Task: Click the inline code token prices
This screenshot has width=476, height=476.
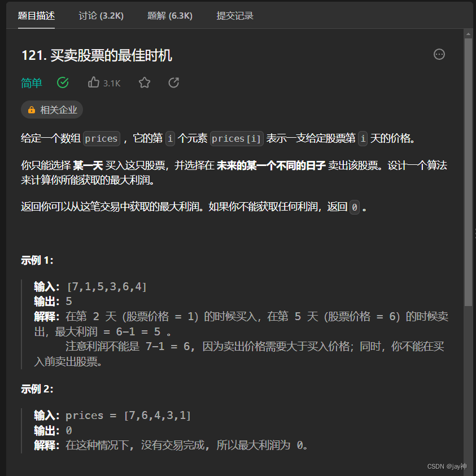Action: (x=101, y=138)
